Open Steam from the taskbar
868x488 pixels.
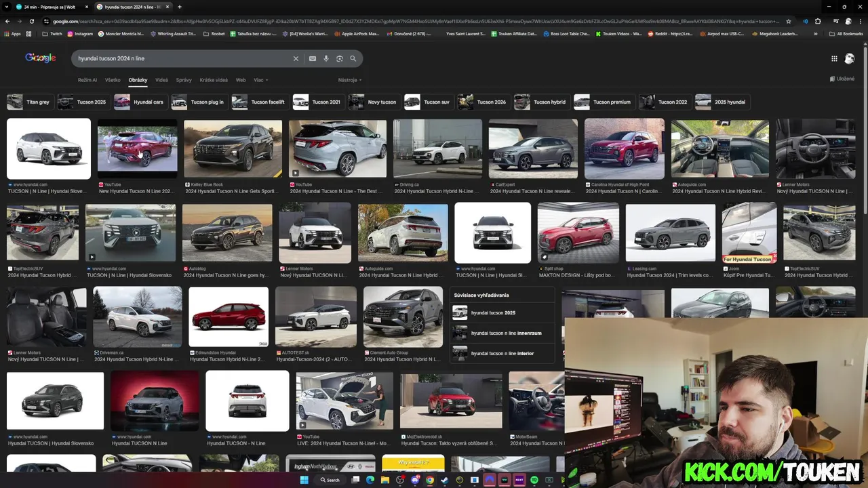pos(445,480)
